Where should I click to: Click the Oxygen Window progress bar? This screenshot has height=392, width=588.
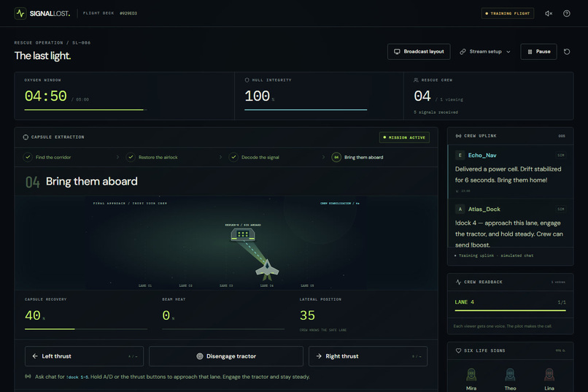tap(85, 110)
